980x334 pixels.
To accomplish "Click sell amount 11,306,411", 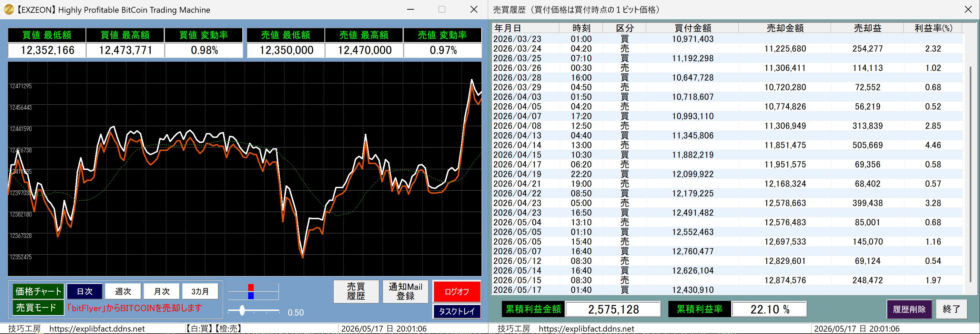I will (785, 68).
